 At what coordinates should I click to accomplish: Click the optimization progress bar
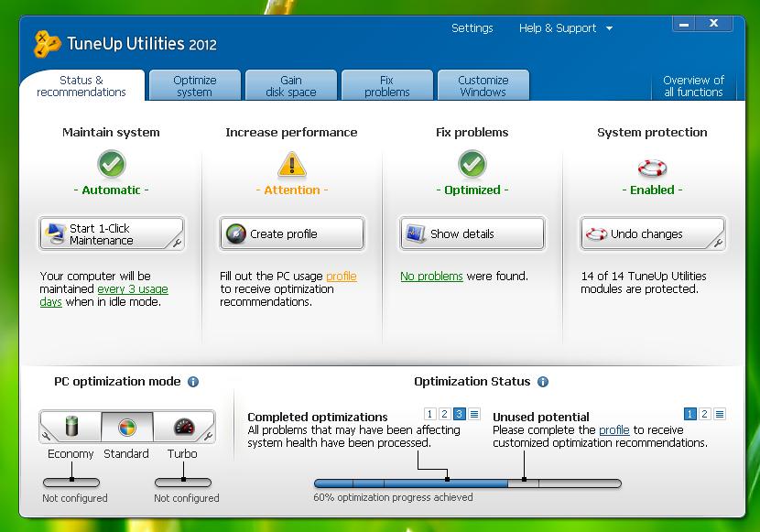pyautogui.click(x=468, y=483)
